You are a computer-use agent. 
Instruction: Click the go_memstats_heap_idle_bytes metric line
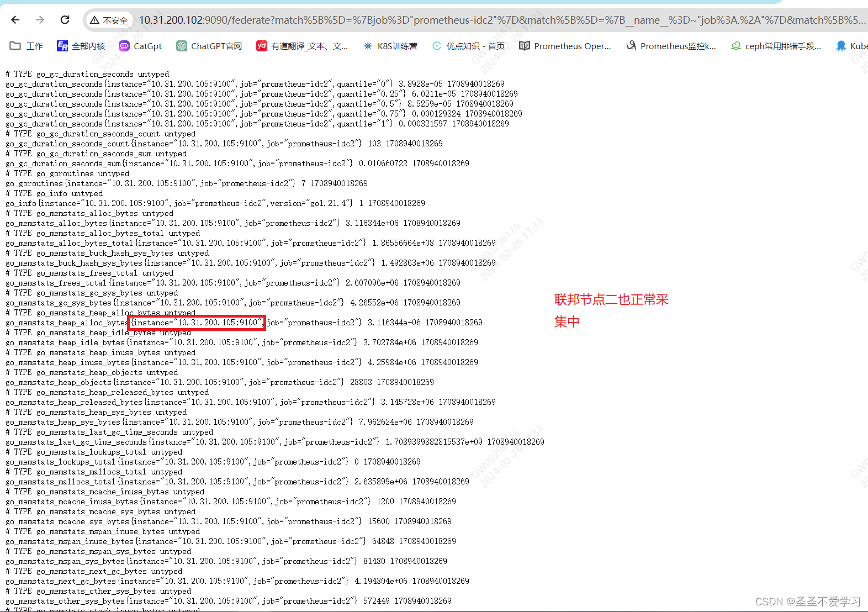[x=242, y=342]
